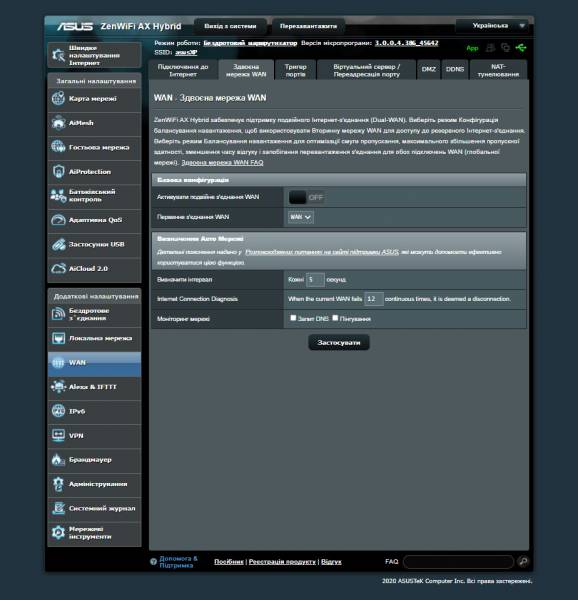Open Administration (Адміністрування) gear icon

pyautogui.click(x=58, y=484)
